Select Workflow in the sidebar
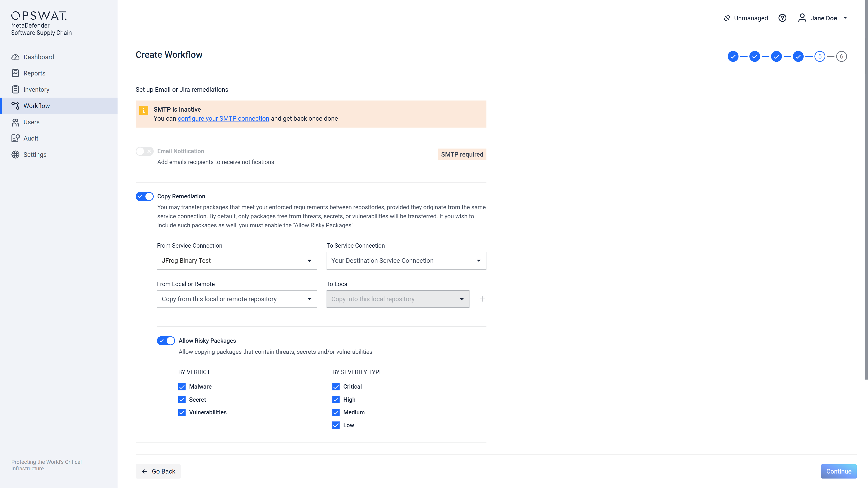Screen dimensions: 868x488 tap(36, 106)
